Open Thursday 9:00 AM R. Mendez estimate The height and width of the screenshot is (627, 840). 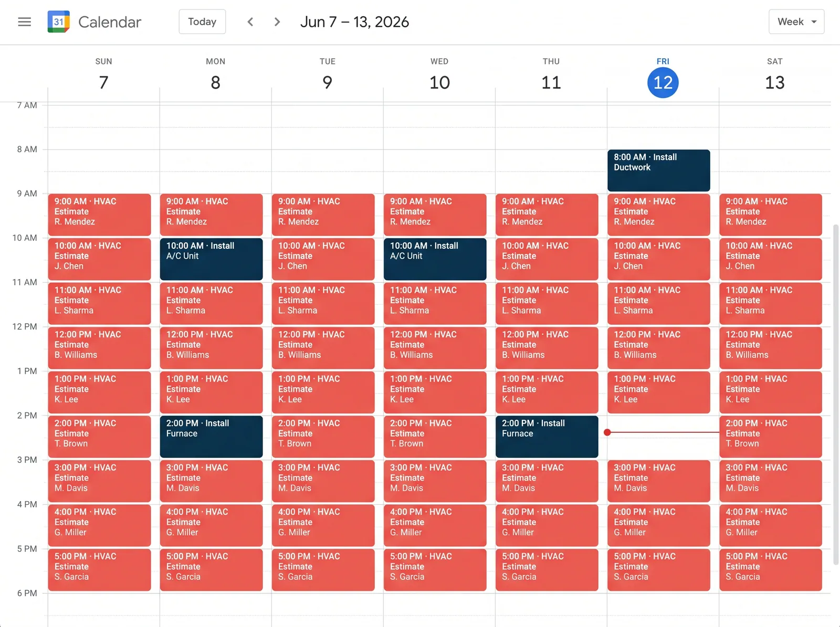tap(547, 215)
